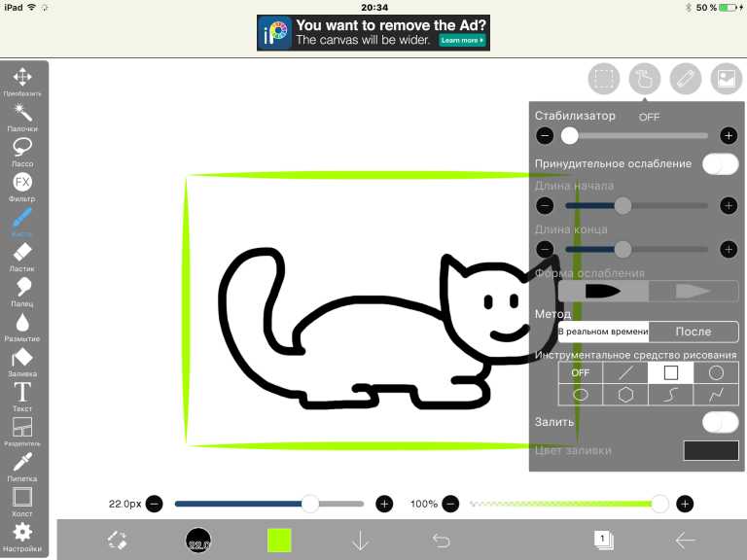Select the pointed triangle taper form
The height and width of the screenshot is (560, 747).
pos(694,291)
